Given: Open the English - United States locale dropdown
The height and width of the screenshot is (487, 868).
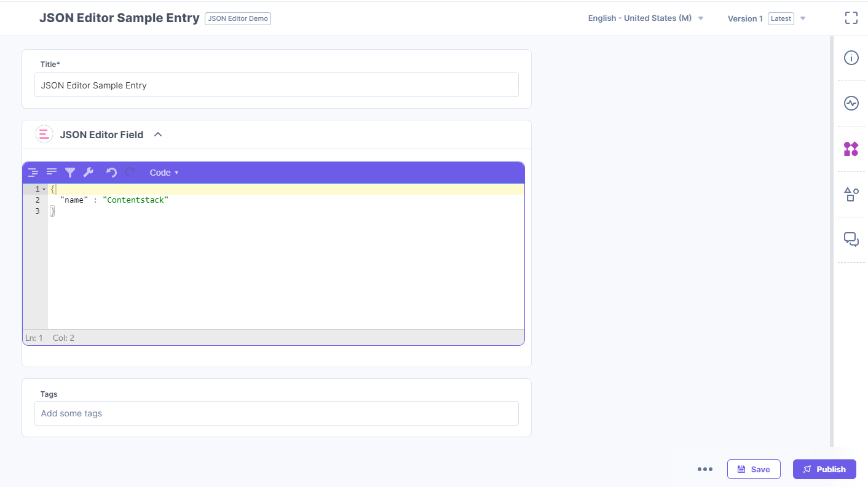Looking at the screenshot, I should click(x=645, y=18).
